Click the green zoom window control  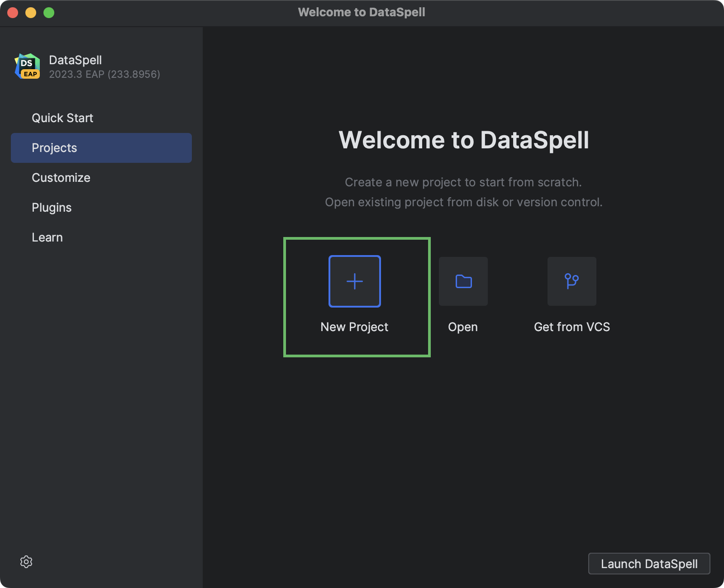point(48,12)
